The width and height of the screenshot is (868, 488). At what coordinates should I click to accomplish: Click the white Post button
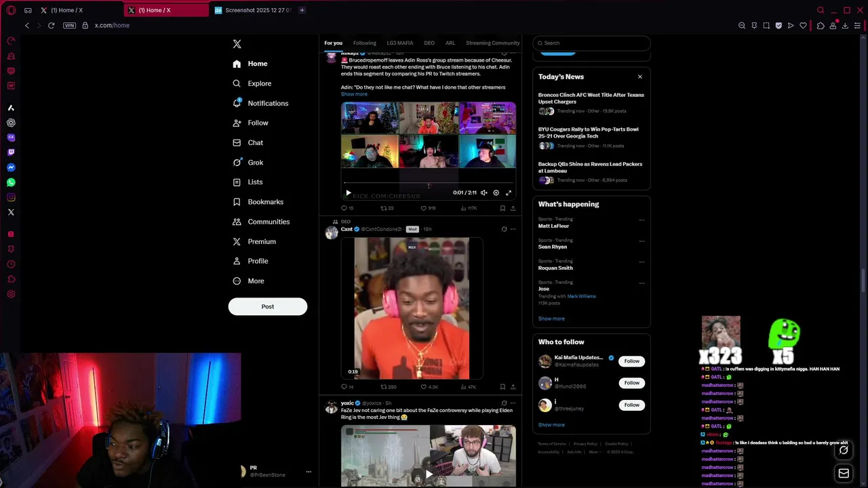(268, 306)
